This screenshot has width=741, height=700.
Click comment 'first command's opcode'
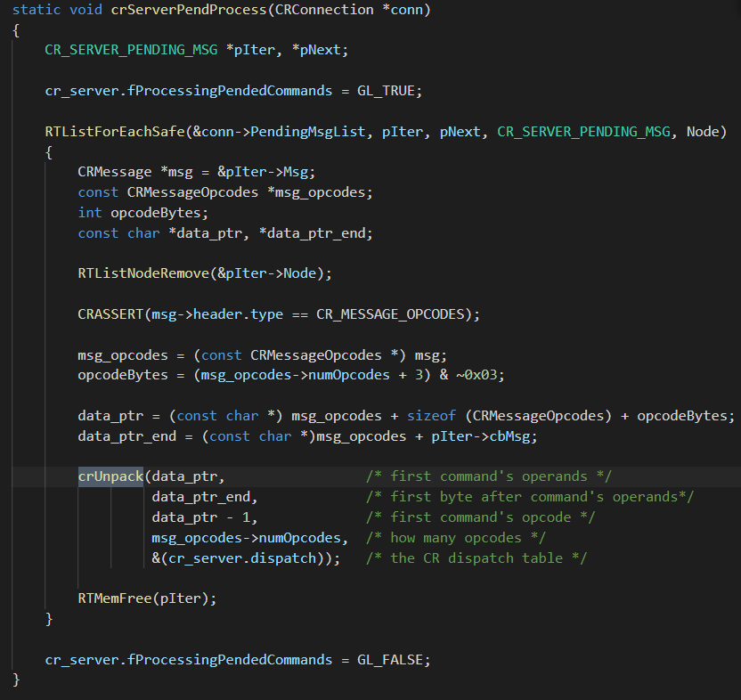pos(481,517)
